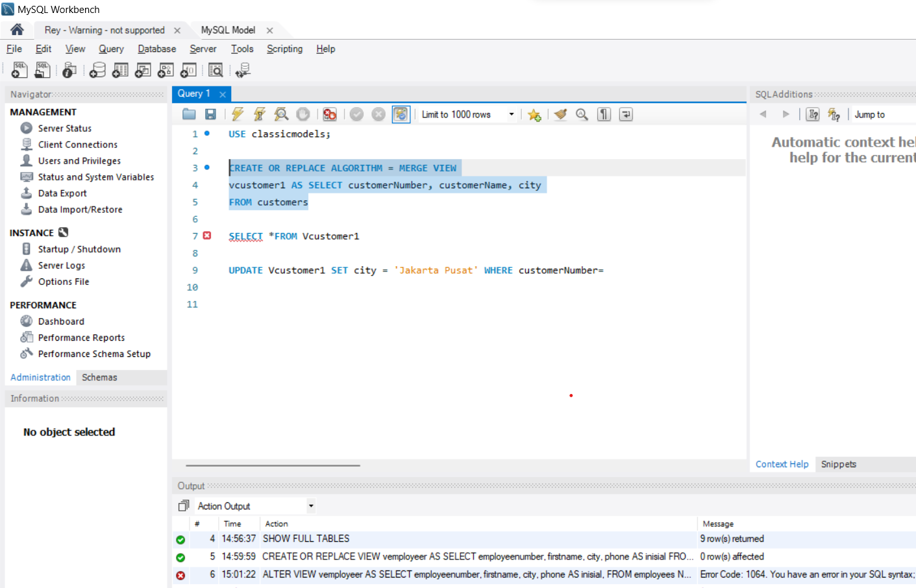Click the Jump to topic field
The height and width of the screenshot is (588, 916).
(884, 114)
